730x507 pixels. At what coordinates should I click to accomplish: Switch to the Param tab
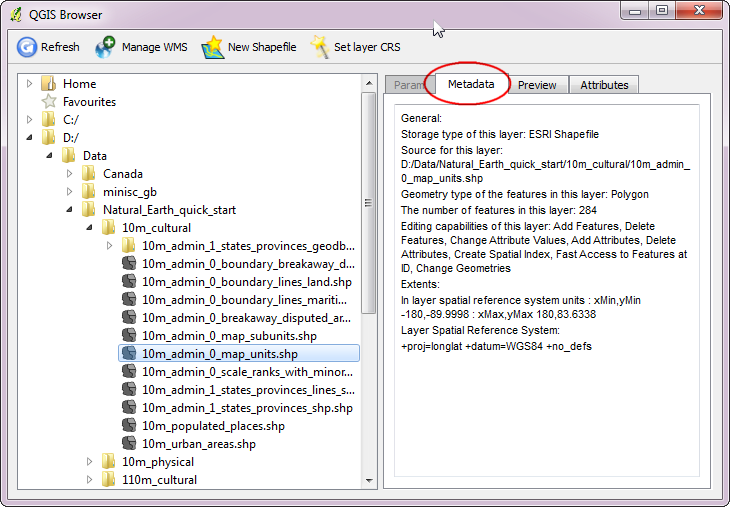[x=409, y=85]
